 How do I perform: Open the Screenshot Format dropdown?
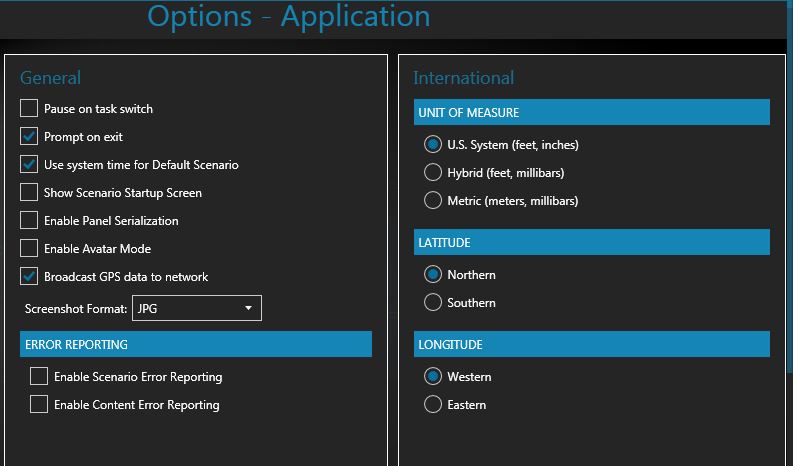[x=197, y=308]
